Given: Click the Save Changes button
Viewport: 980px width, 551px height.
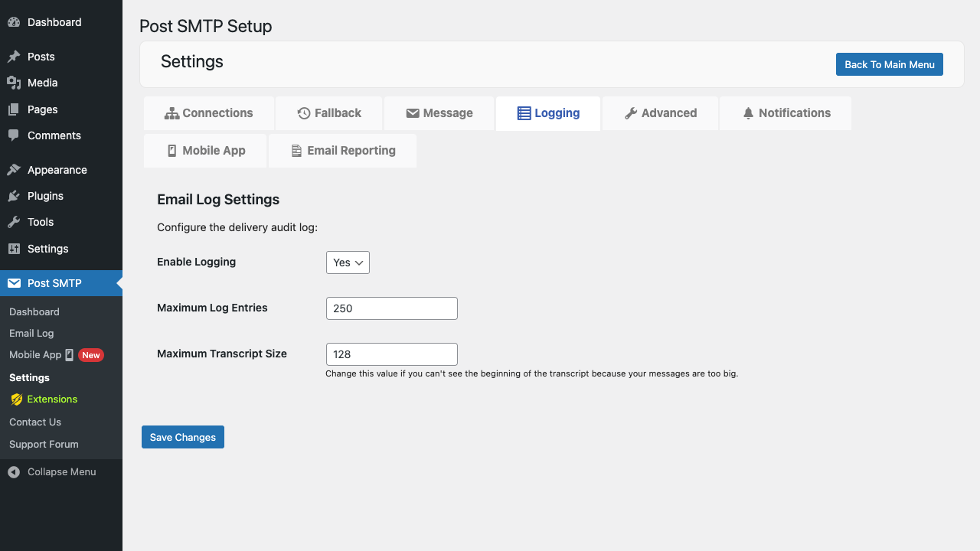Looking at the screenshot, I should 183,437.
